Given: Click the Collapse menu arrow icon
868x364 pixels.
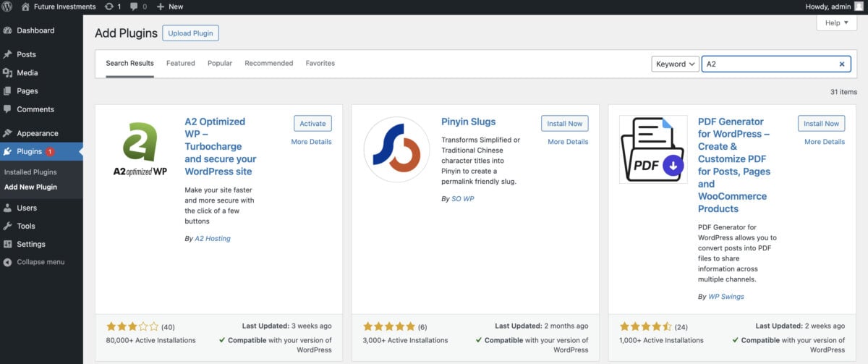Looking at the screenshot, I should click(x=8, y=262).
